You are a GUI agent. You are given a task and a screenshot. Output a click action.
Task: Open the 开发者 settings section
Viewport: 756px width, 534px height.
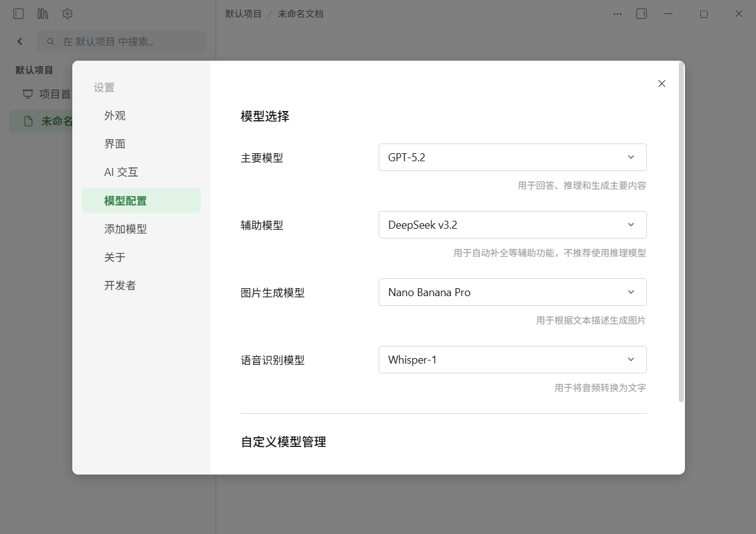tap(119, 285)
